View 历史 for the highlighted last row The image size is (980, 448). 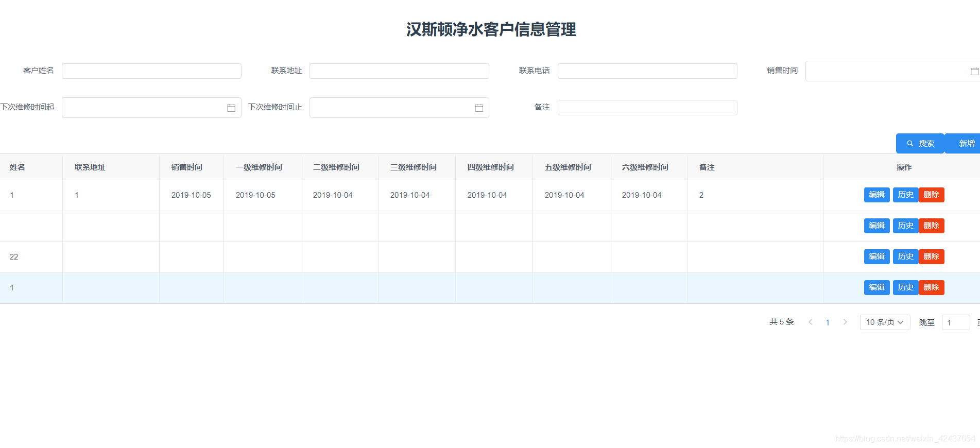(x=905, y=287)
